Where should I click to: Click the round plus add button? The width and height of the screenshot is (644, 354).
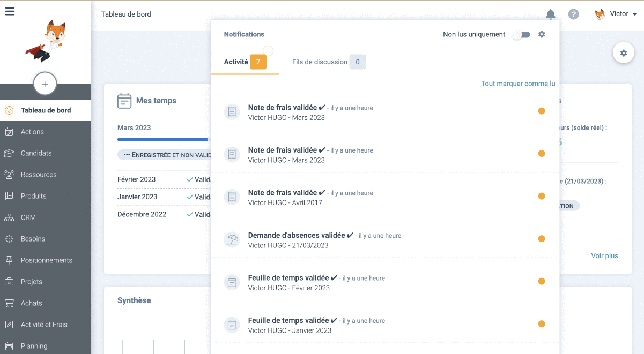45,84
